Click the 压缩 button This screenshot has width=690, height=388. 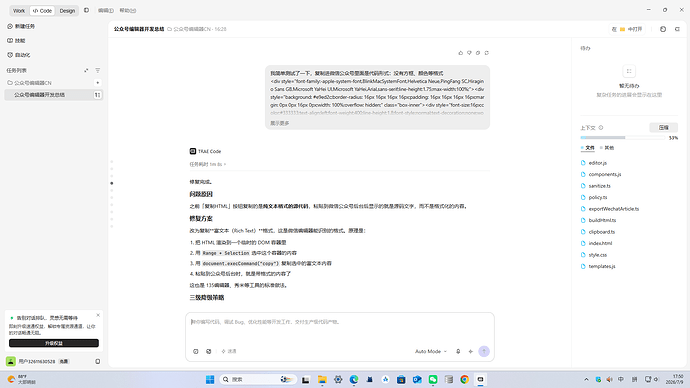tap(664, 128)
